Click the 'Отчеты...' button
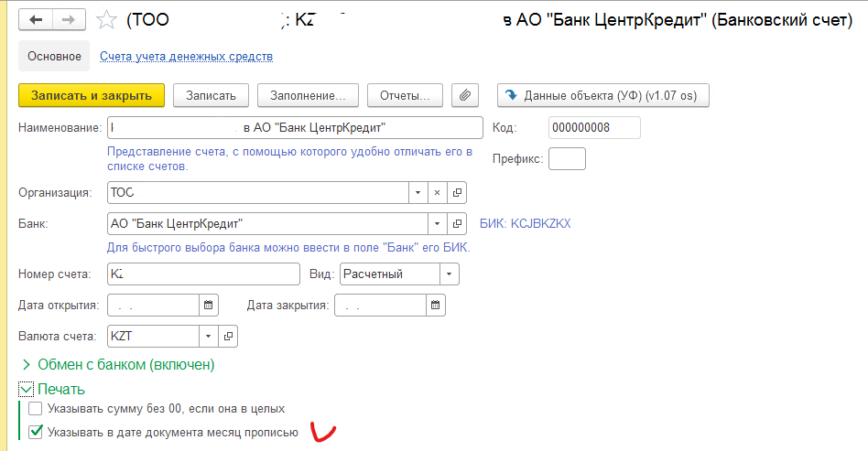Image resolution: width=868 pixels, height=451 pixels. coord(405,95)
